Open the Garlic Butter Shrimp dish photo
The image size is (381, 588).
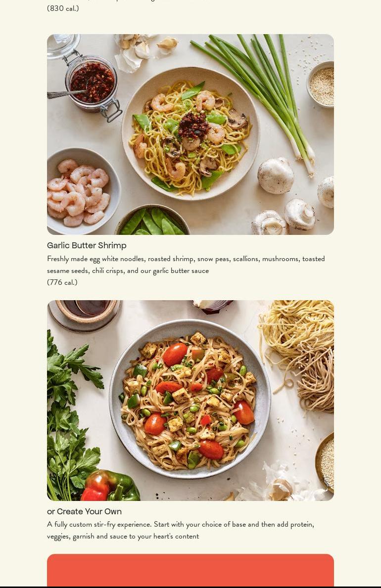tap(190, 134)
